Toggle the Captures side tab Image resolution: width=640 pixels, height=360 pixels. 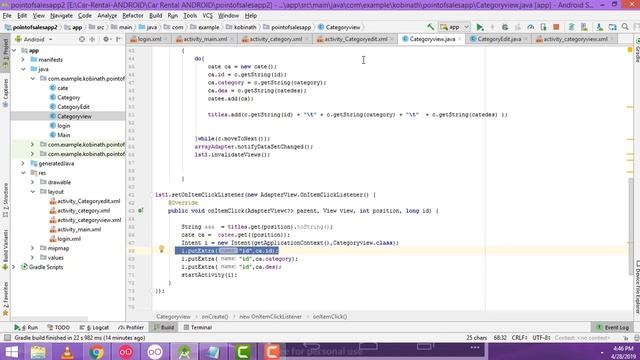(5, 92)
